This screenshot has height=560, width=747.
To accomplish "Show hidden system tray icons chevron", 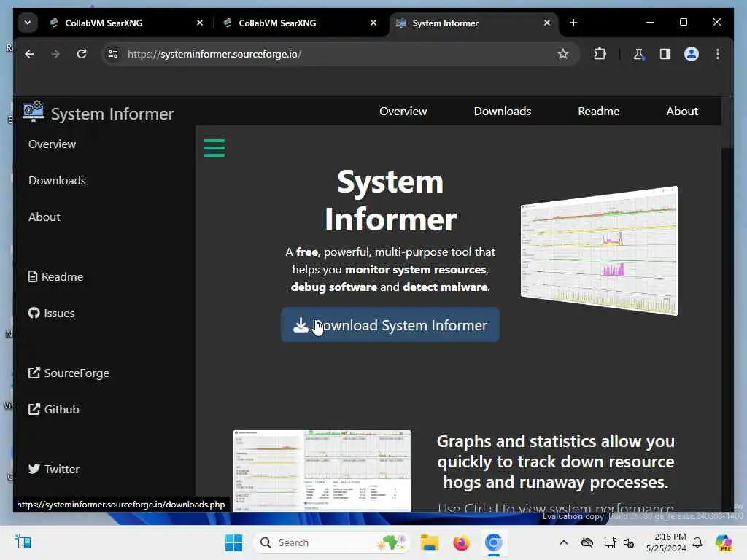I will point(564,542).
